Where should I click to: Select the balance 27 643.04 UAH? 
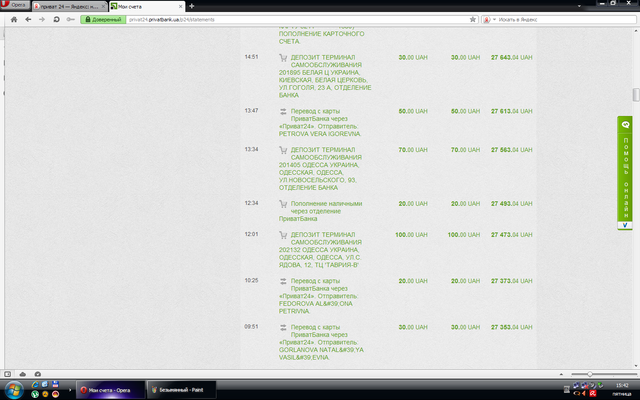(x=511, y=58)
